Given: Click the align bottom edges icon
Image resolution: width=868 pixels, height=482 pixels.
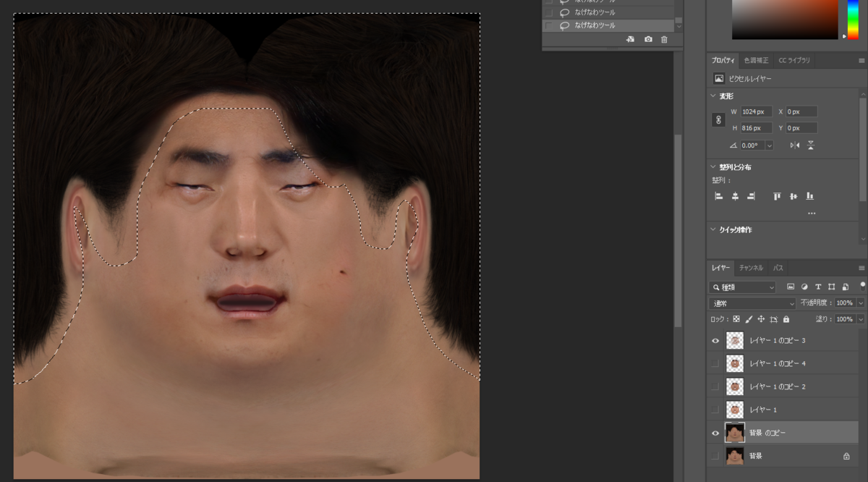Looking at the screenshot, I should point(810,196).
